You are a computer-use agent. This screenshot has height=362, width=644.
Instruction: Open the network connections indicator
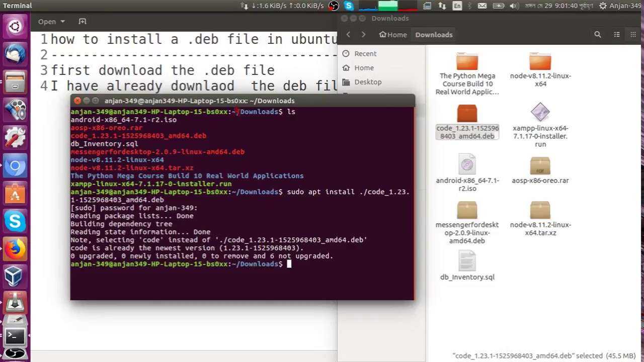[x=442, y=6]
